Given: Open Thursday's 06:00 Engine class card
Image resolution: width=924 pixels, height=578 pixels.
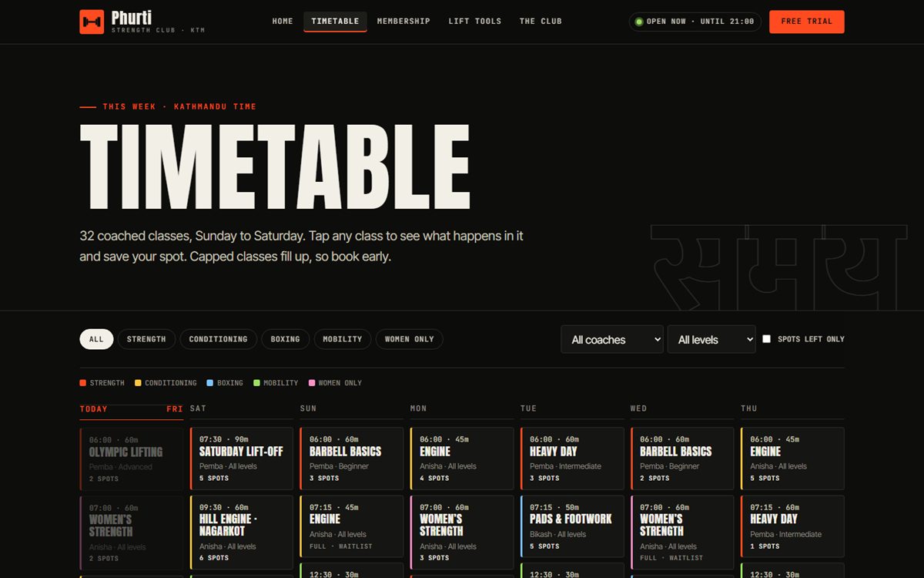Looking at the screenshot, I should 792,459.
